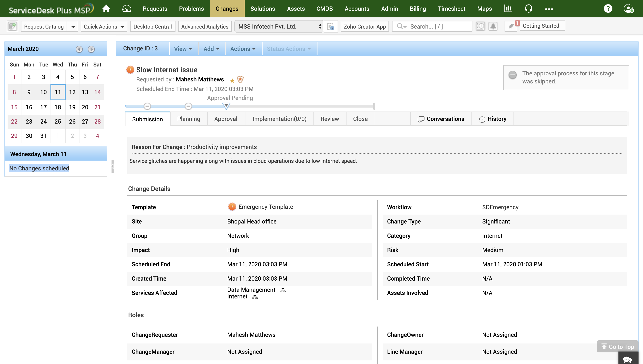Screen dimensions: 643x364
Task: Open the live chat bubble icon
Action: [627, 359]
